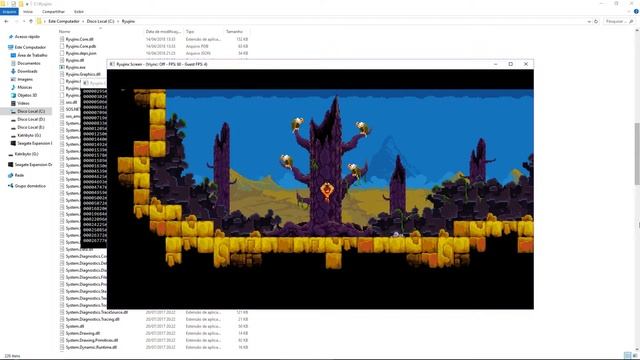The width and height of the screenshot is (640, 360).
Task: Open Músicas folder in the sidebar
Action: 25,87
